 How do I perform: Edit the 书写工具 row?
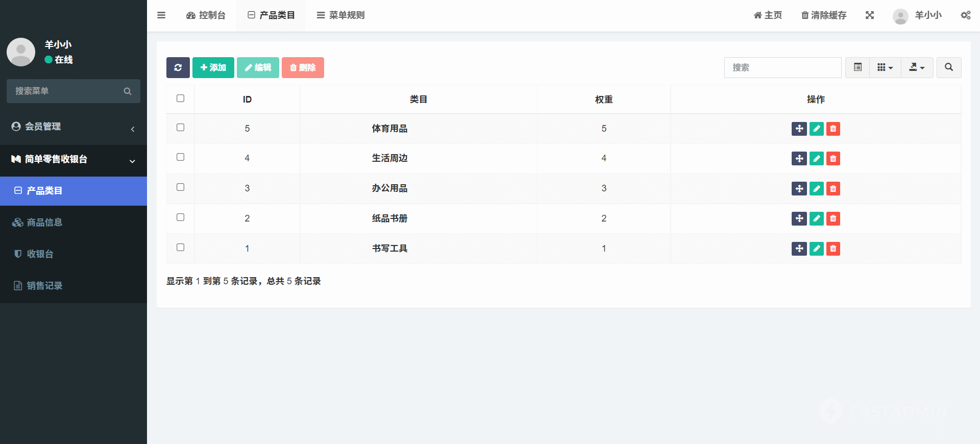[817, 249]
